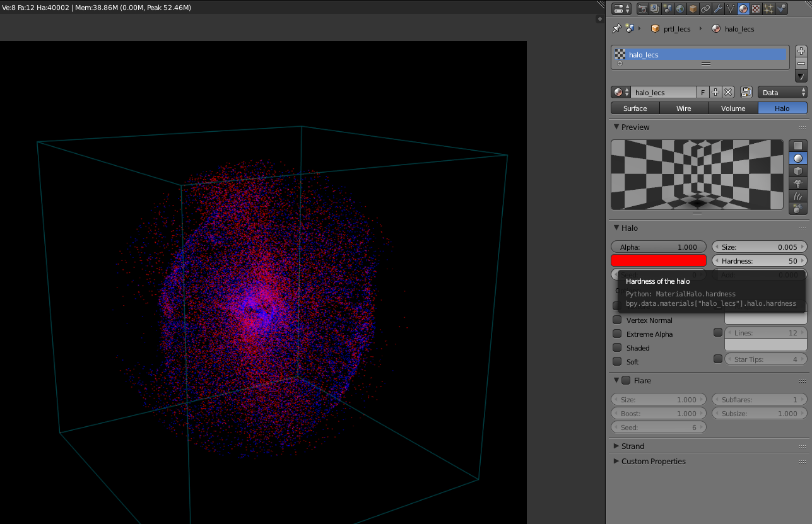Image resolution: width=812 pixels, height=524 pixels.
Task: Enable the Extreme Alpha checkbox
Action: (x=617, y=334)
